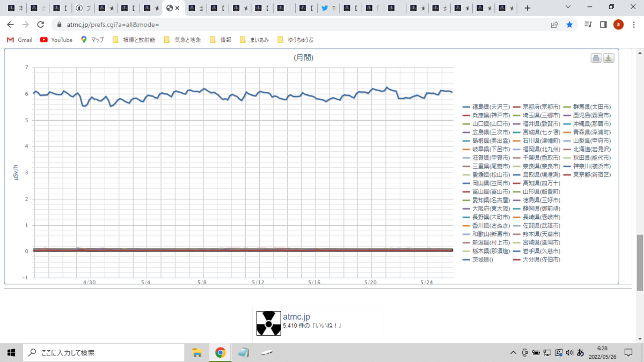Click the (月間) chart title
Screen dimensions: 644x362
[x=304, y=57]
